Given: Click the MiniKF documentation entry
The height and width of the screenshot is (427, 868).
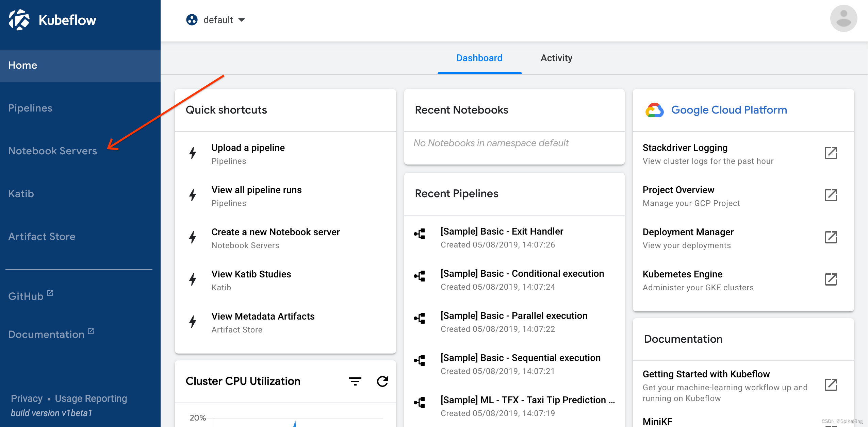Looking at the screenshot, I should (657, 422).
